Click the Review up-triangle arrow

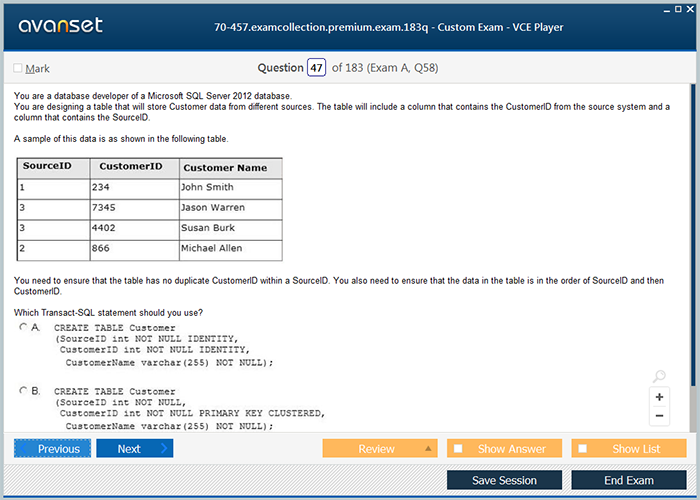tap(428, 448)
